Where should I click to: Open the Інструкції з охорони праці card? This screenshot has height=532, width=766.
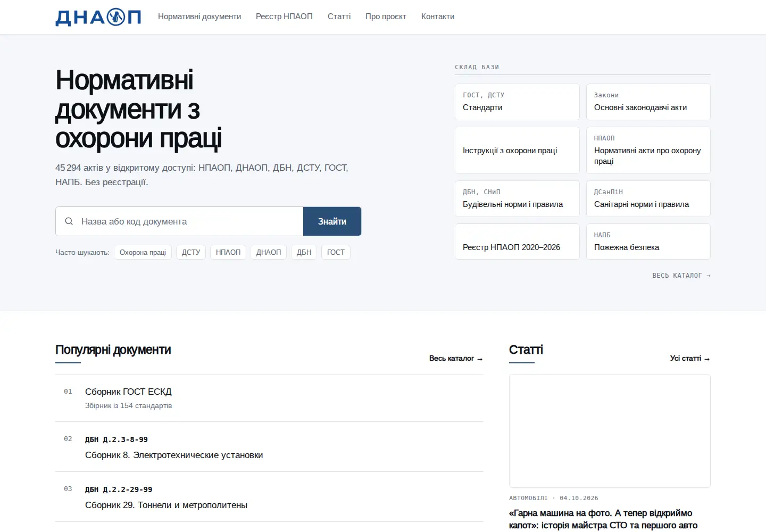click(517, 150)
